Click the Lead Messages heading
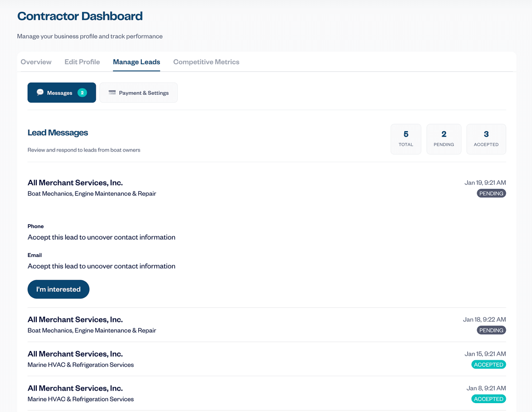Viewport: 532px width, 412px height. point(58,132)
